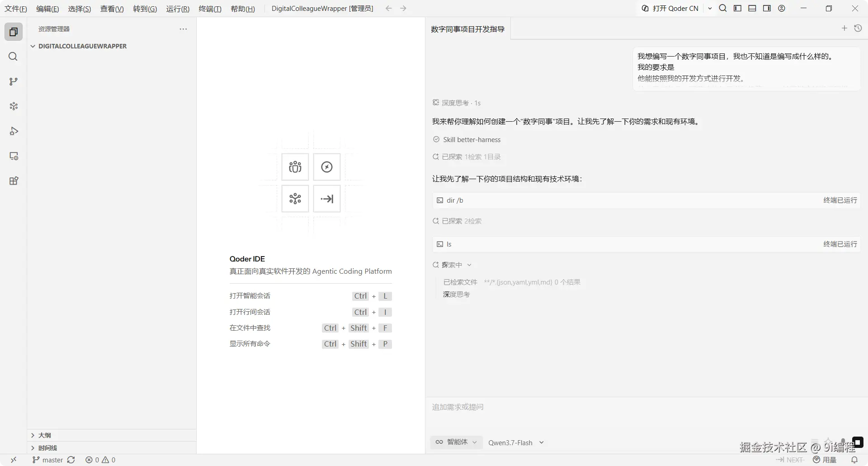Open the 智能体 mode dropdown
The image size is (868, 466).
point(456,442)
